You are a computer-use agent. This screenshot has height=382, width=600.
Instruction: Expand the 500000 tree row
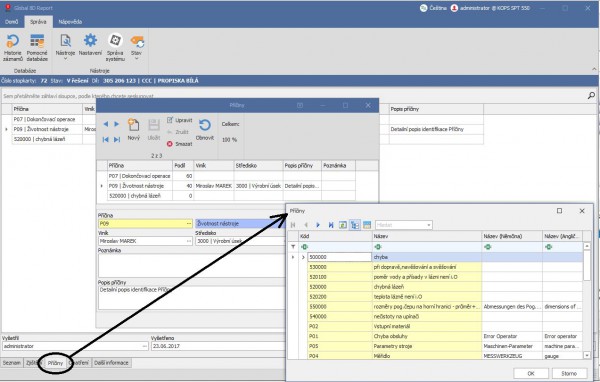(303, 257)
